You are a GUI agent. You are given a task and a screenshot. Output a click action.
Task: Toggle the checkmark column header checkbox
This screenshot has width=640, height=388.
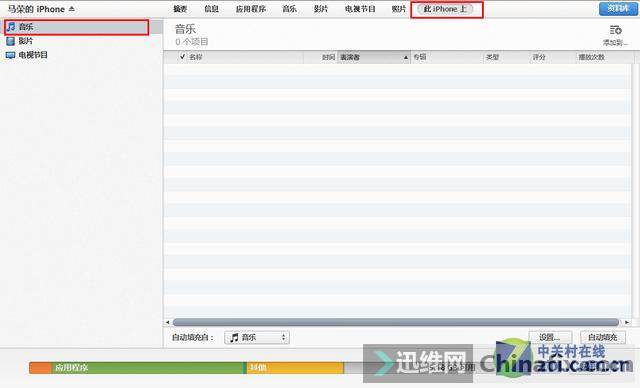click(182, 57)
